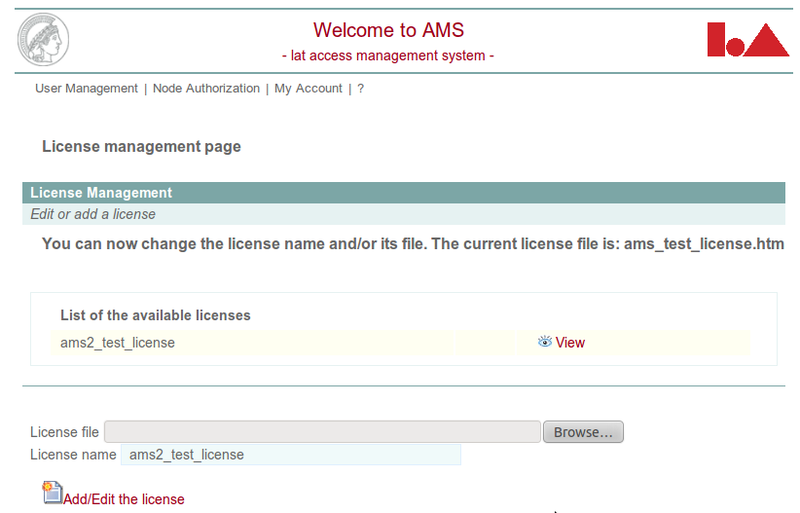
Task: Click Add/Edit the license link
Action: point(123,499)
